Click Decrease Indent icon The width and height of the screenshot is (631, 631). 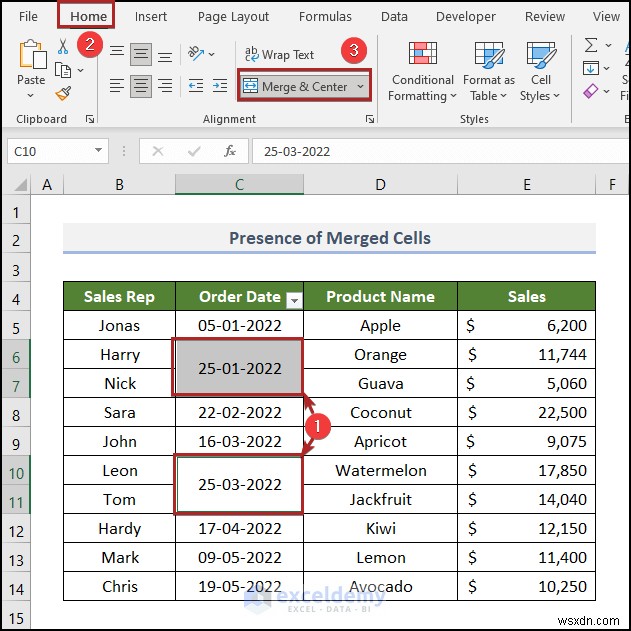pyautogui.click(x=196, y=86)
